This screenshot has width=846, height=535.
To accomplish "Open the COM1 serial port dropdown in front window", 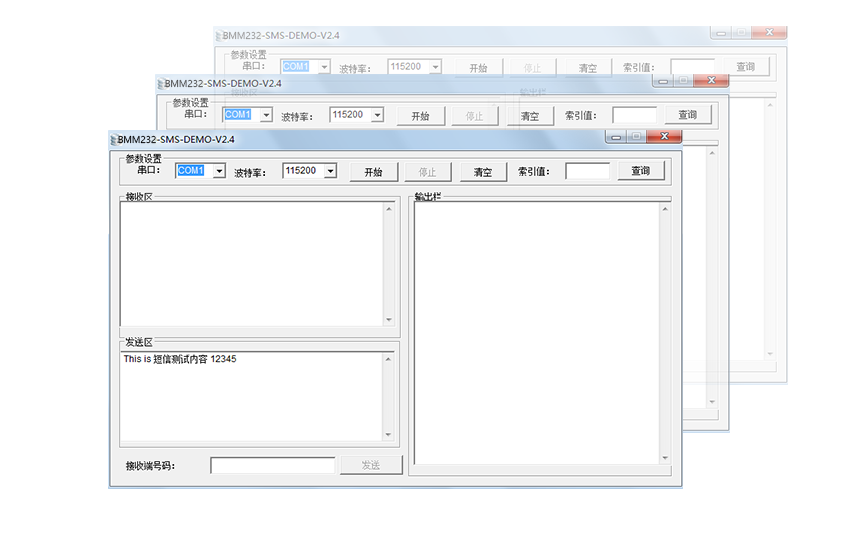I will (219, 171).
